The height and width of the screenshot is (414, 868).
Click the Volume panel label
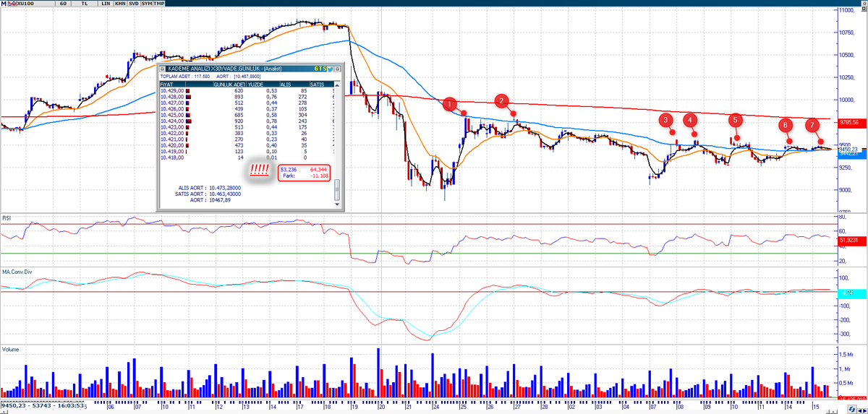click(x=10, y=349)
